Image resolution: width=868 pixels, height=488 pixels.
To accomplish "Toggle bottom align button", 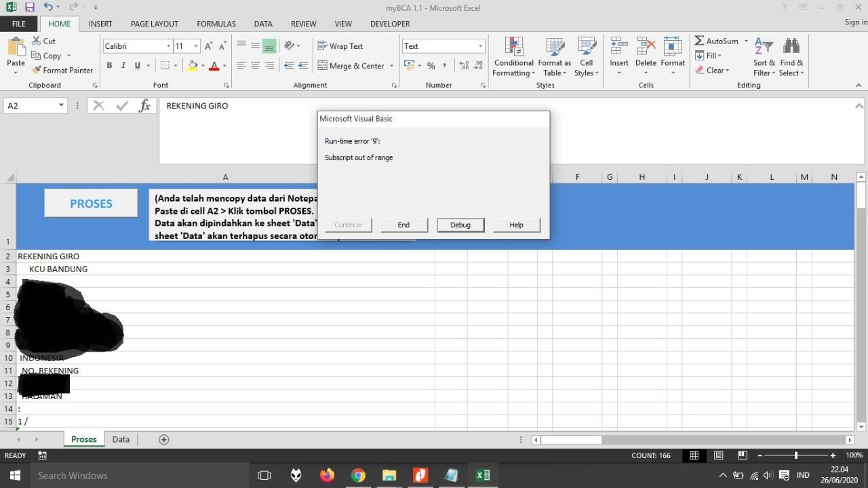I will tap(269, 46).
